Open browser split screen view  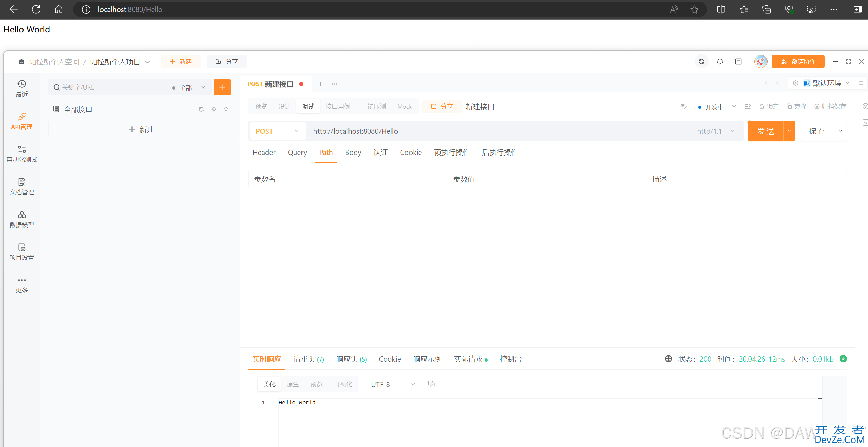click(721, 10)
